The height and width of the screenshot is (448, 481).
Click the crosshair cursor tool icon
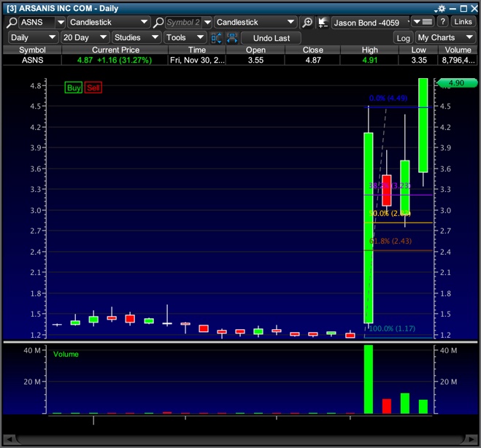[323, 23]
